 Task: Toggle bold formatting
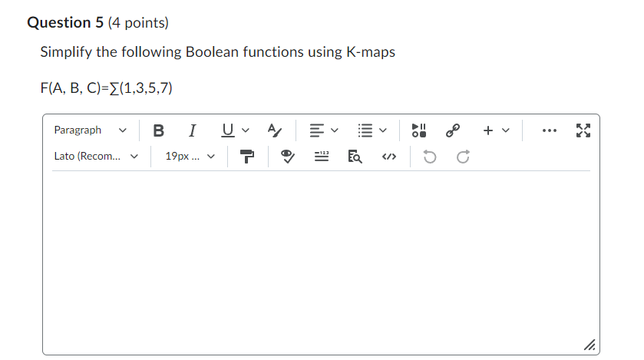point(159,130)
